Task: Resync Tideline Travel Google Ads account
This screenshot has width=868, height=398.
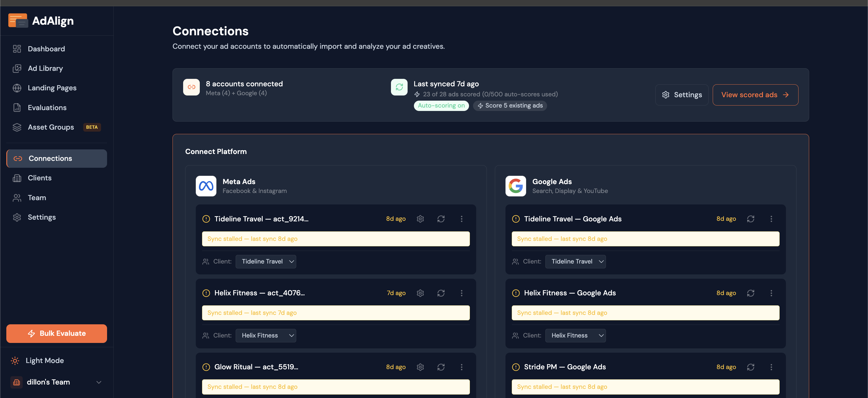Action: [750, 219]
